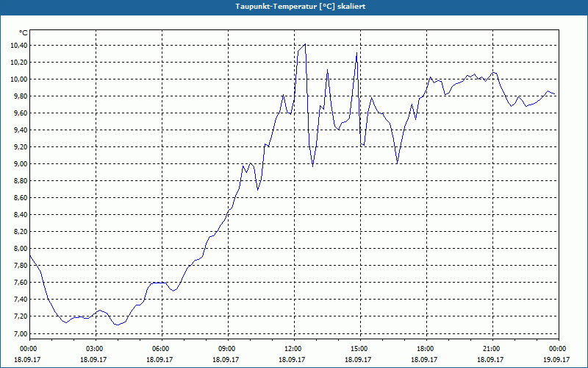588x368 pixels.
Task: Choose the y-axis tick label '8,40'
Action: [21, 214]
